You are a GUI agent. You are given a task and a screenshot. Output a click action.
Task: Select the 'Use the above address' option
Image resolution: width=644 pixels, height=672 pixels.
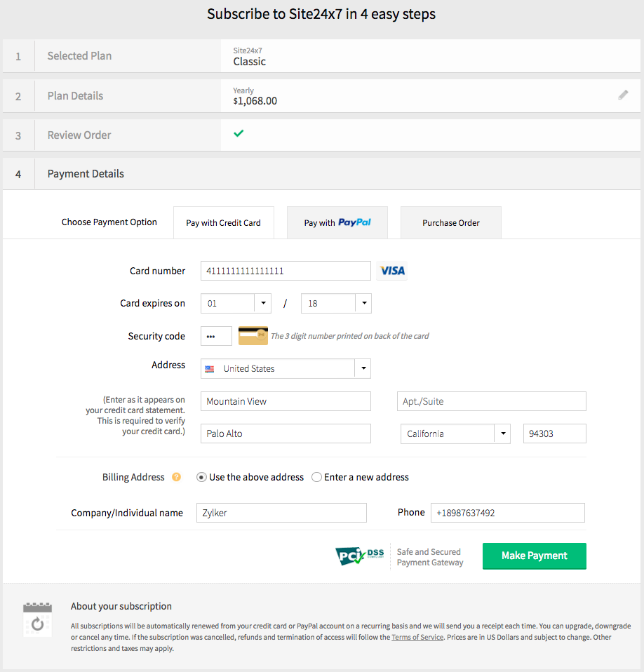[x=202, y=477]
